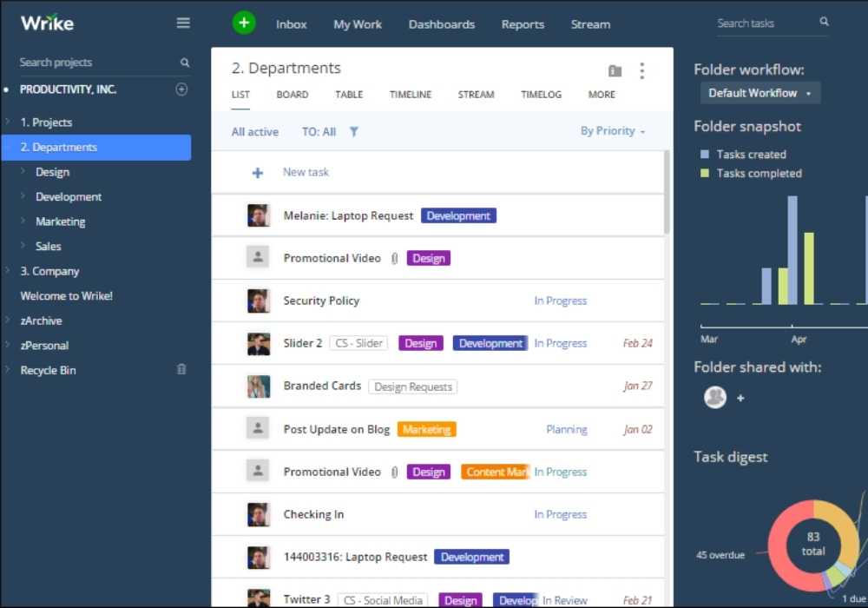
Task: Go to My Work
Action: 358,24
